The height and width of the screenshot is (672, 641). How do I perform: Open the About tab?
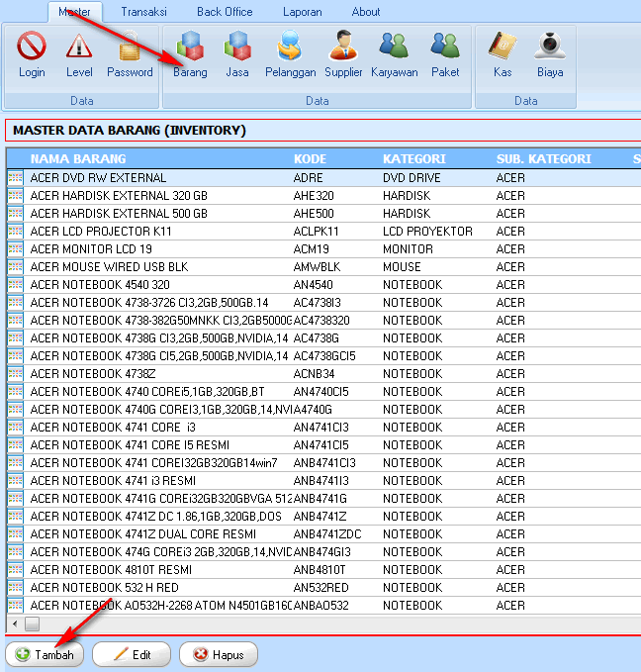[x=365, y=12]
